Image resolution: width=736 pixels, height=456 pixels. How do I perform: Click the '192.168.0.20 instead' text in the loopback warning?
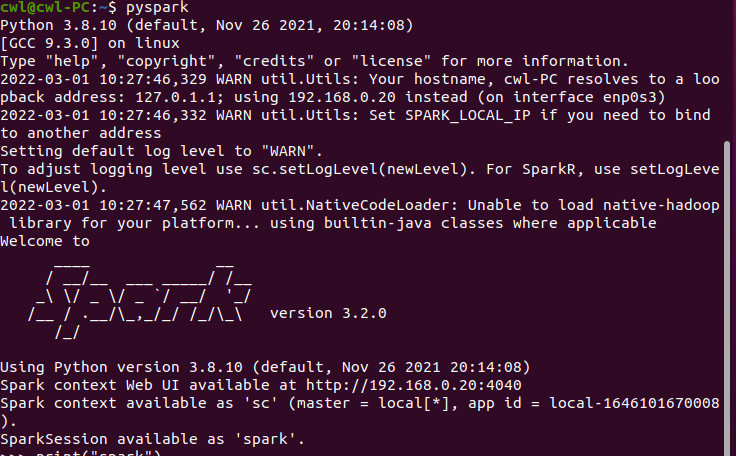tap(378, 97)
